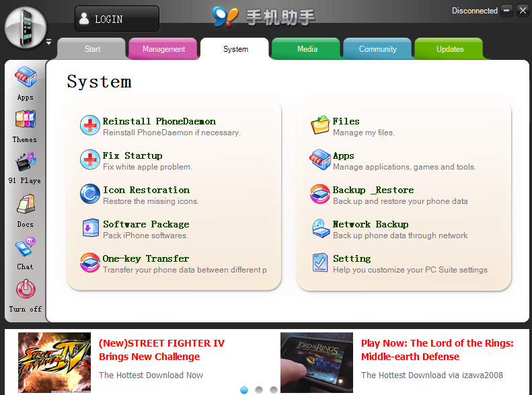532x395 pixels.
Task: Open the Docs sidebar icon
Action: coord(26,204)
